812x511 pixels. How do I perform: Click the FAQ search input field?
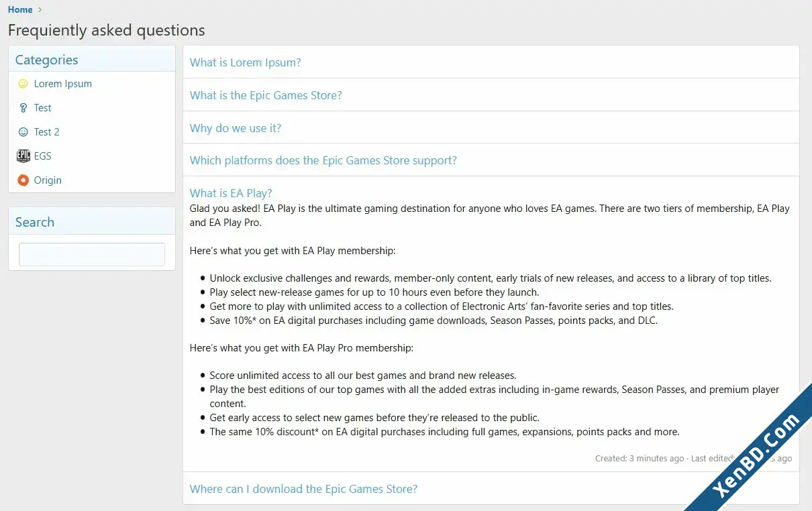[92, 254]
